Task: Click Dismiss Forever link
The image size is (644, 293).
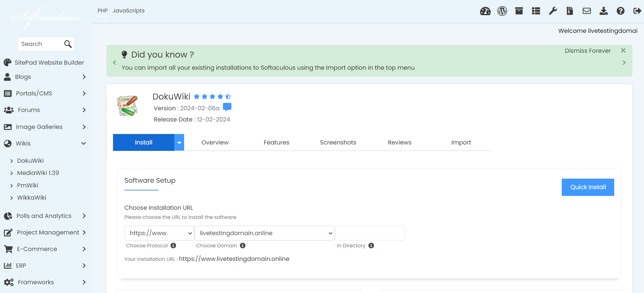Action: click(588, 51)
